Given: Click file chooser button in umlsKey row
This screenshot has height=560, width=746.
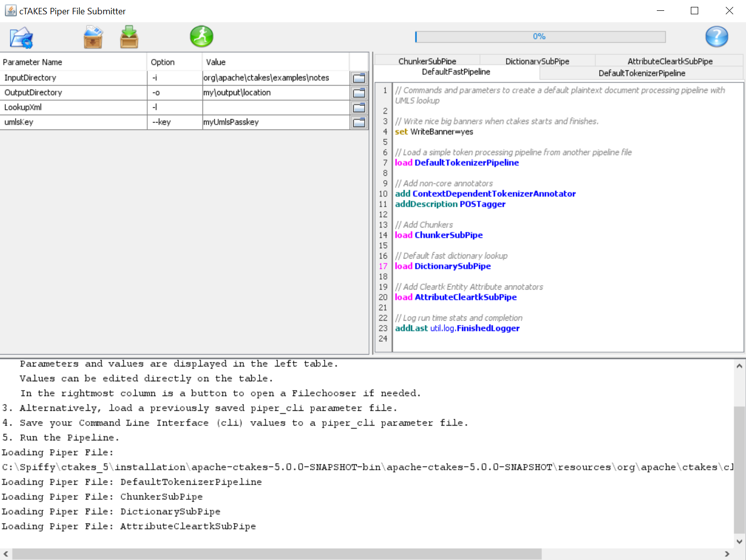Looking at the screenshot, I should pyautogui.click(x=359, y=122).
